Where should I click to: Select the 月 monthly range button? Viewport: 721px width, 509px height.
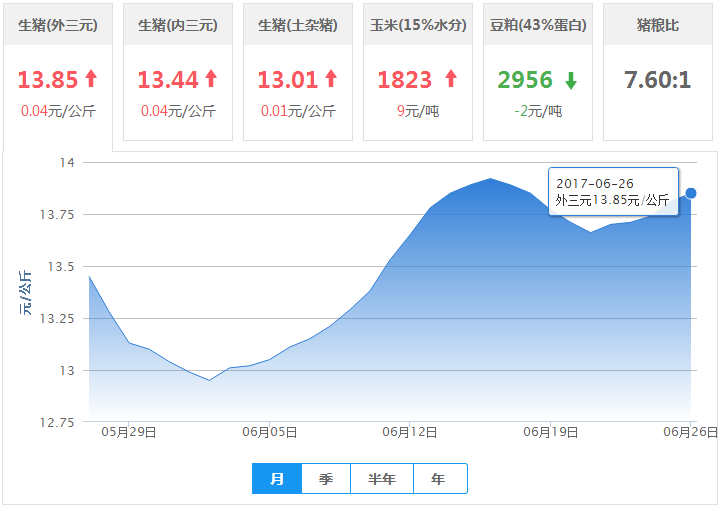click(x=277, y=479)
